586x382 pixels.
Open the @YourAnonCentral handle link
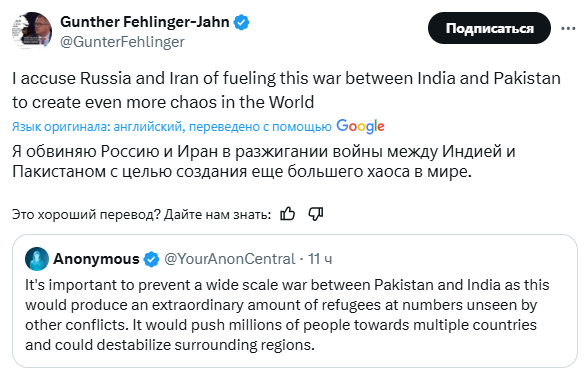[x=230, y=259]
